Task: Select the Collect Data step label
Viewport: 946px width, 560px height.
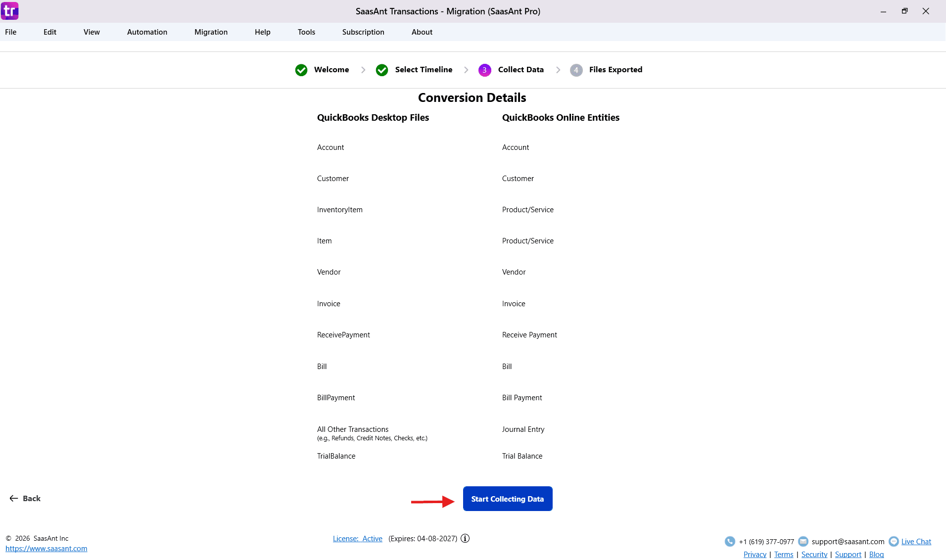Action: [521, 70]
